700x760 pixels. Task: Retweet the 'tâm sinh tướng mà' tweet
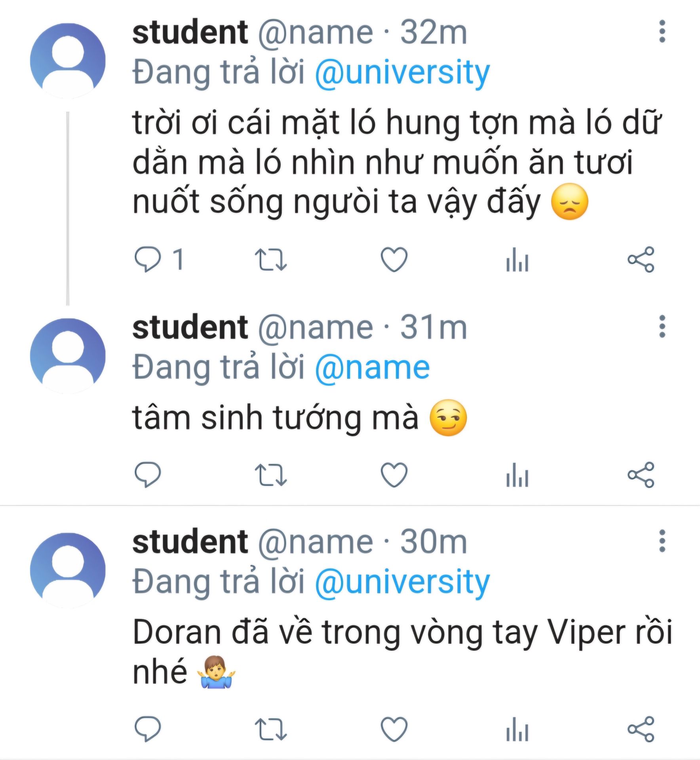tap(270, 474)
